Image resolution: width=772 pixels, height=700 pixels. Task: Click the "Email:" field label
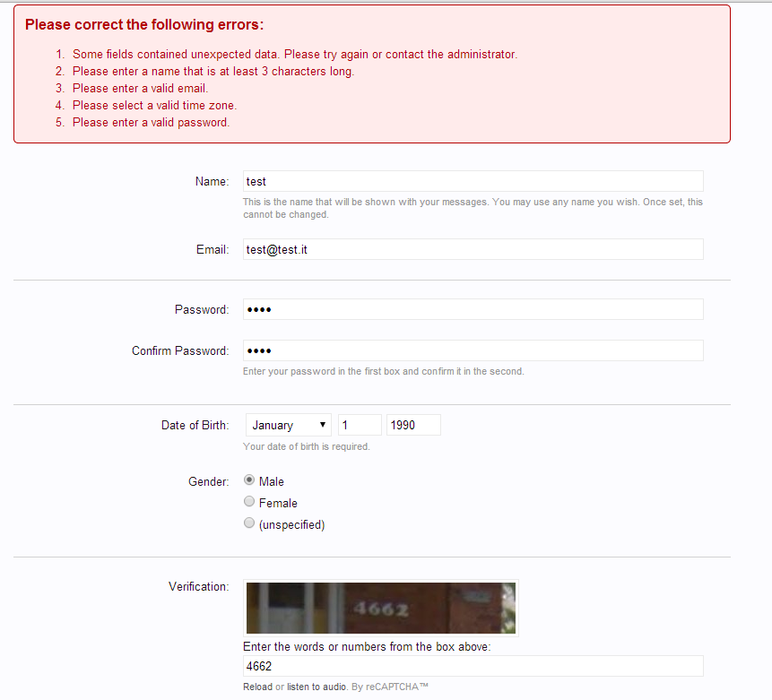[x=213, y=249]
